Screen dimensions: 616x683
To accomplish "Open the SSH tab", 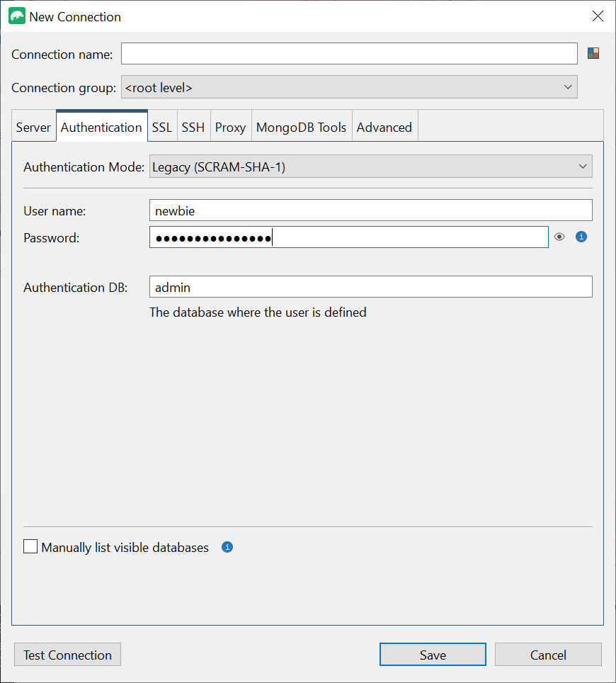I will point(193,127).
